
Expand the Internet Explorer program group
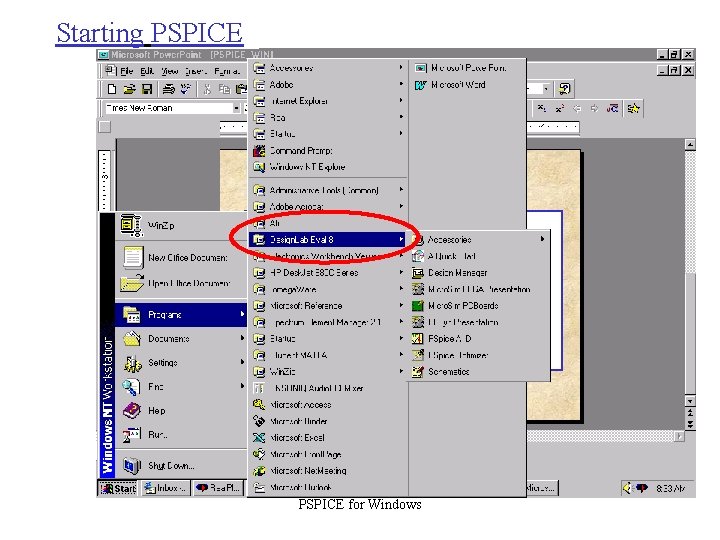click(328, 101)
